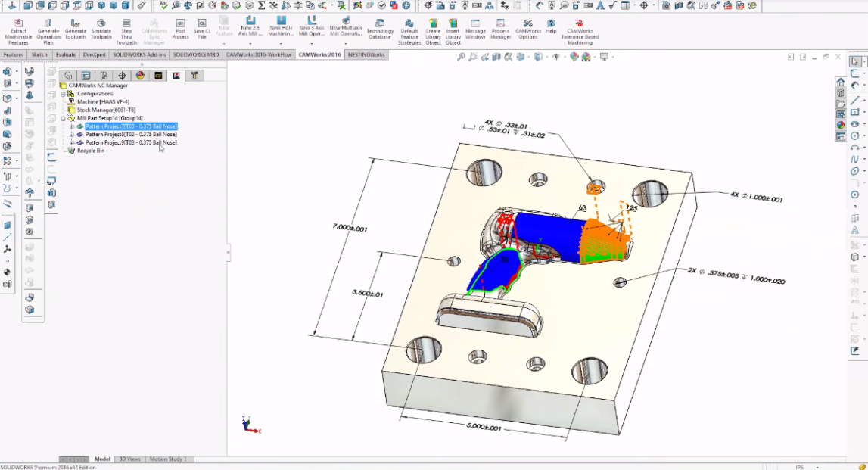Open the PropertyManager panel tab

point(86,76)
